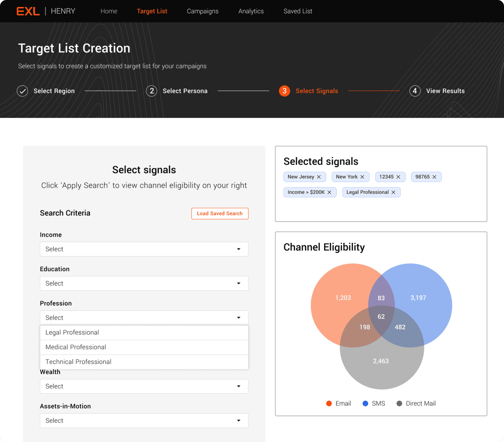Viewport: 504px width, 442px height.
Task: Expand the Assets-in-Motion dropdown
Action: click(144, 420)
